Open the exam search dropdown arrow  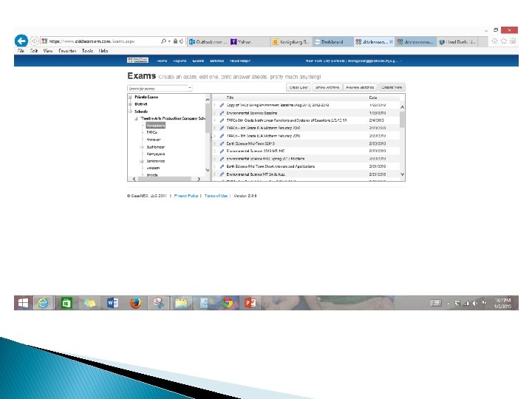click(190, 88)
